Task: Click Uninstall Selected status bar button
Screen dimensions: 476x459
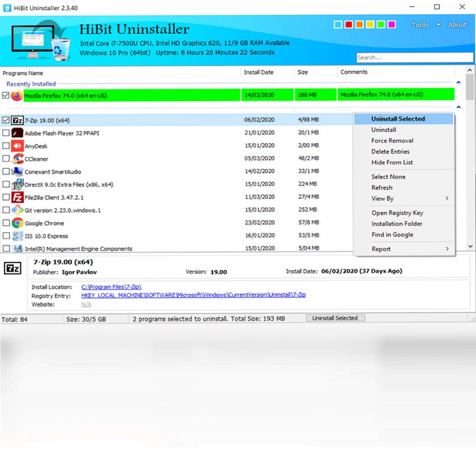Action: (x=335, y=318)
